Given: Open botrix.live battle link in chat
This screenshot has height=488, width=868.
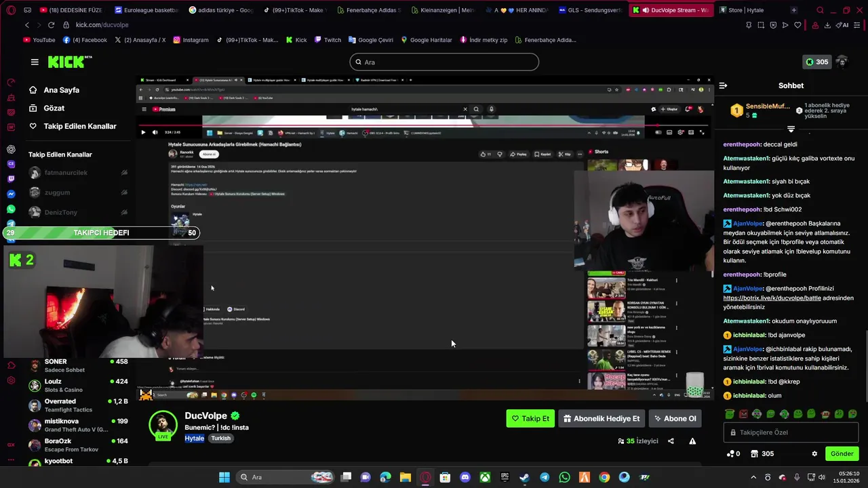Looking at the screenshot, I should pyautogui.click(x=772, y=298).
